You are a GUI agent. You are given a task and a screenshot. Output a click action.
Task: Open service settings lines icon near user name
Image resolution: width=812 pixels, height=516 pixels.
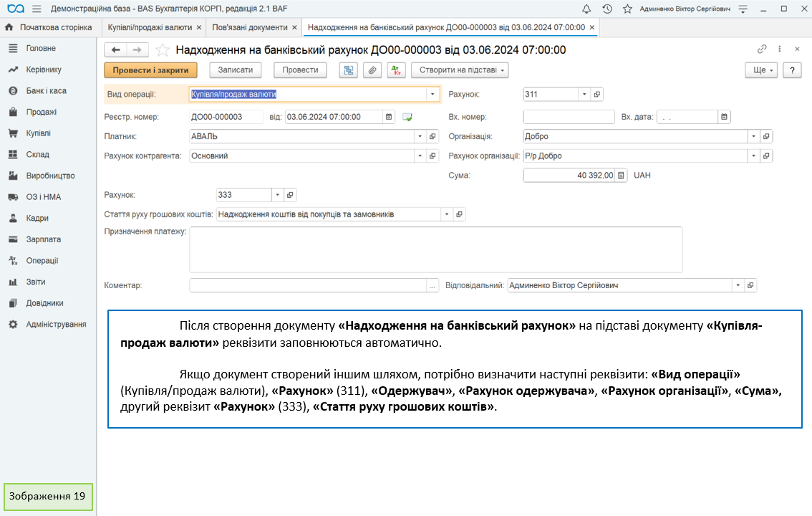click(x=743, y=9)
